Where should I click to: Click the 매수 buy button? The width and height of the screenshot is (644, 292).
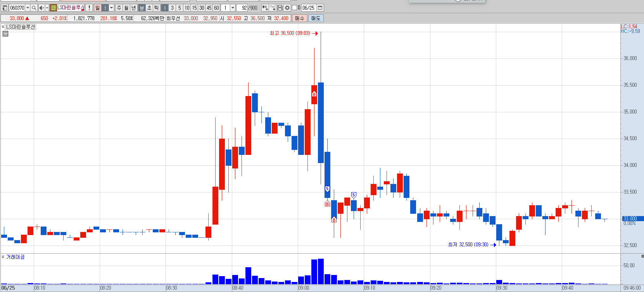click(x=300, y=18)
